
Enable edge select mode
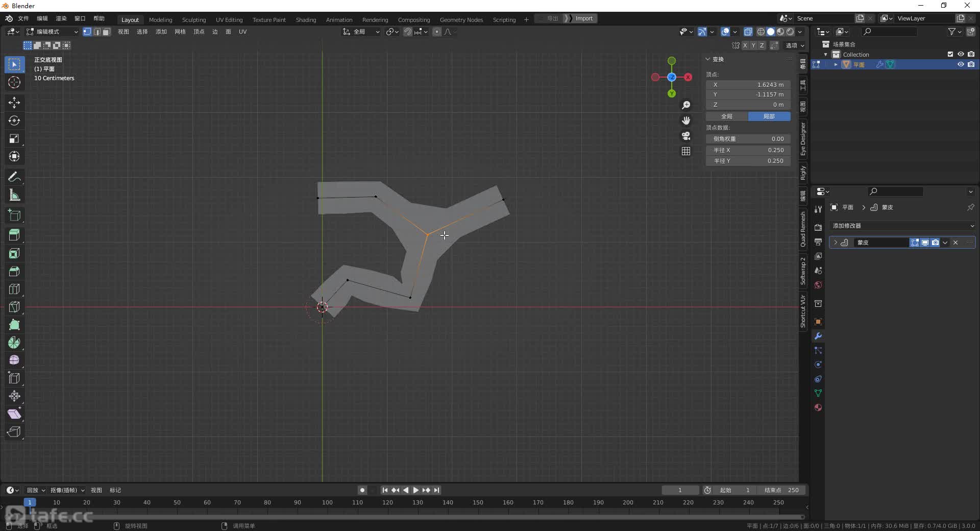pyautogui.click(x=97, y=32)
